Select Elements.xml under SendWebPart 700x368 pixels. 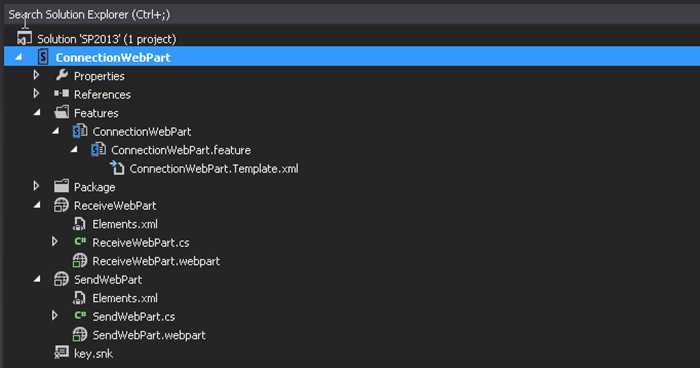click(125, 298)
